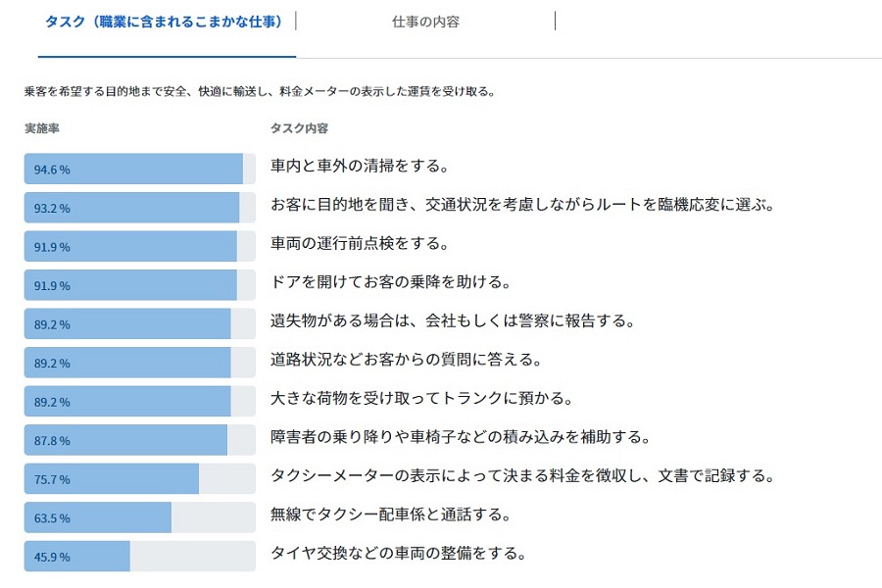Select the lost items 遺失物 task text
Screen dimensions: 882x588
pyautogui.click(x=454, y=320)
